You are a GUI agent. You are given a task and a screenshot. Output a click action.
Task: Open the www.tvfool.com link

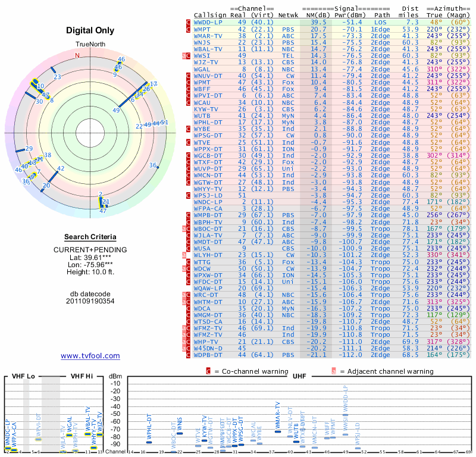coord(90,356)
